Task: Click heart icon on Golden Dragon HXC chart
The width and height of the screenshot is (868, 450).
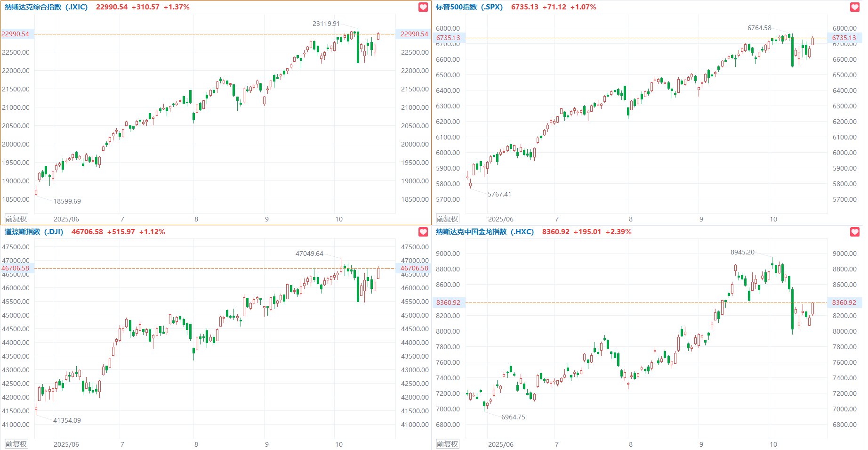Action: point(855,232)
